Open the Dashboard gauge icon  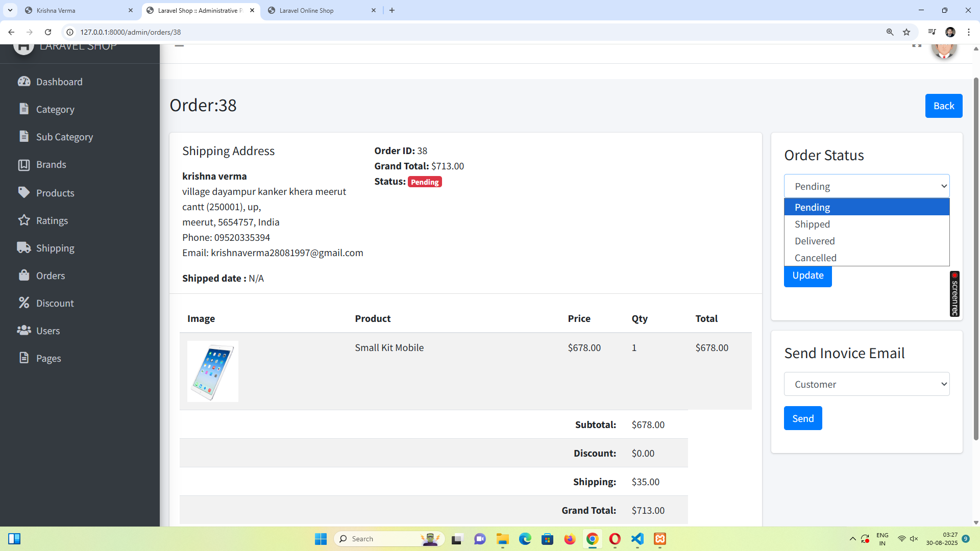24,82
